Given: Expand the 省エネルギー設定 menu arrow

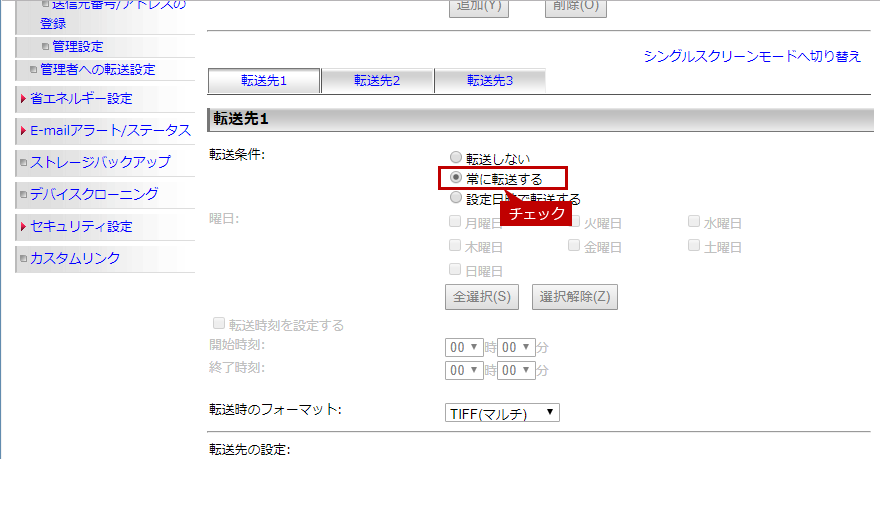Looking at the screenshot, I should click(24, 99).
